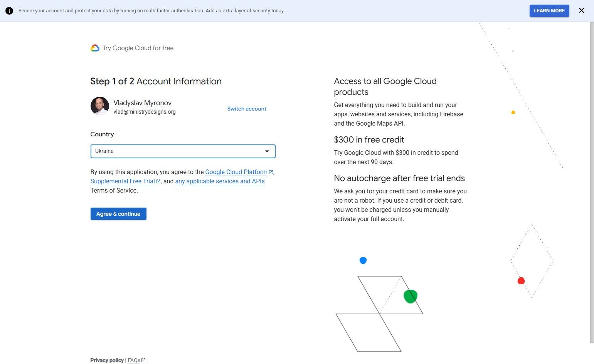Click the Agree & continue button

tap(118, 214)
